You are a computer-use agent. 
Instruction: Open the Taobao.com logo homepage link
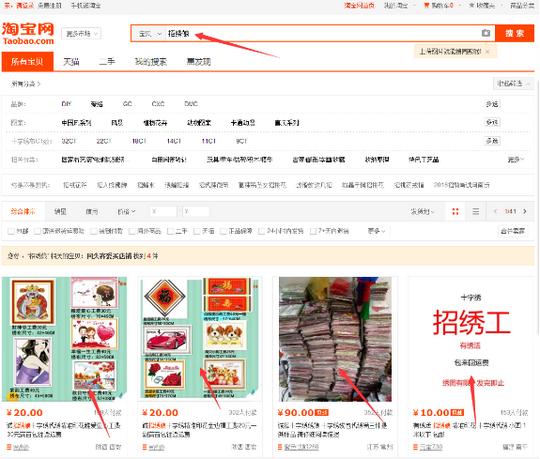[28, 33]
